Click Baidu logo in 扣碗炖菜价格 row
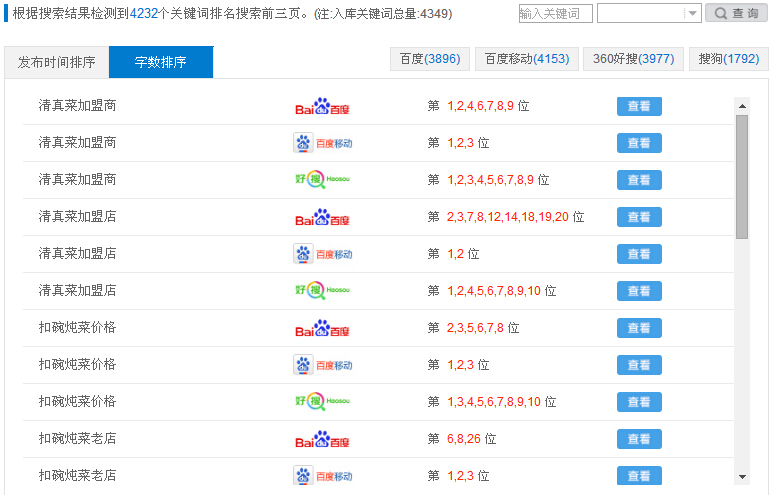Image resolution: width=773 pixels, height=495 pixels. 322,328
